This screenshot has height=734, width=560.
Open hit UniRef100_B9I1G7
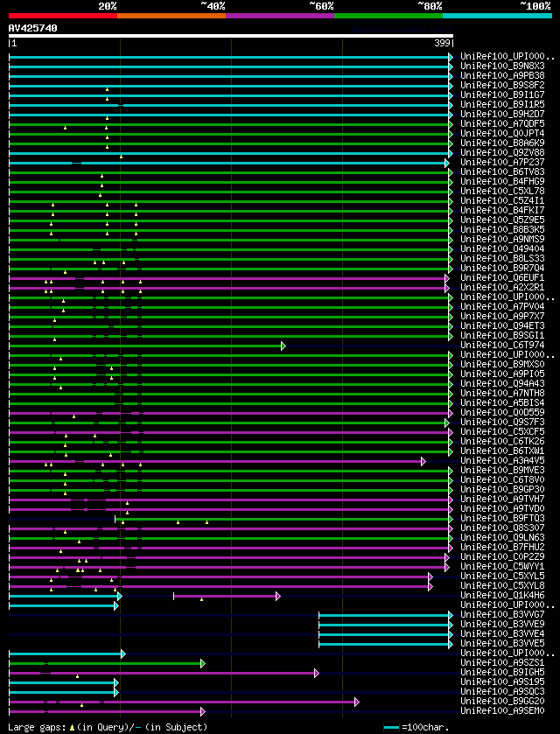click(502, 95)
